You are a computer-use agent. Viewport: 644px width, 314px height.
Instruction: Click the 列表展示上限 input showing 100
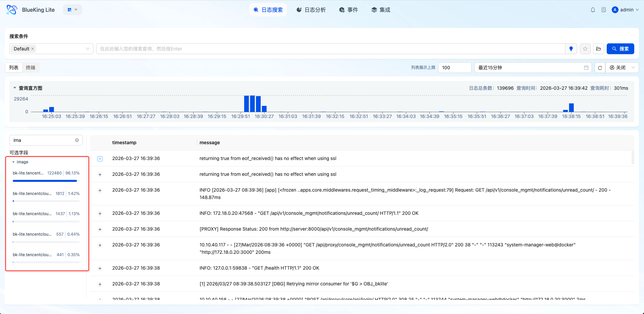pos(455,68)
